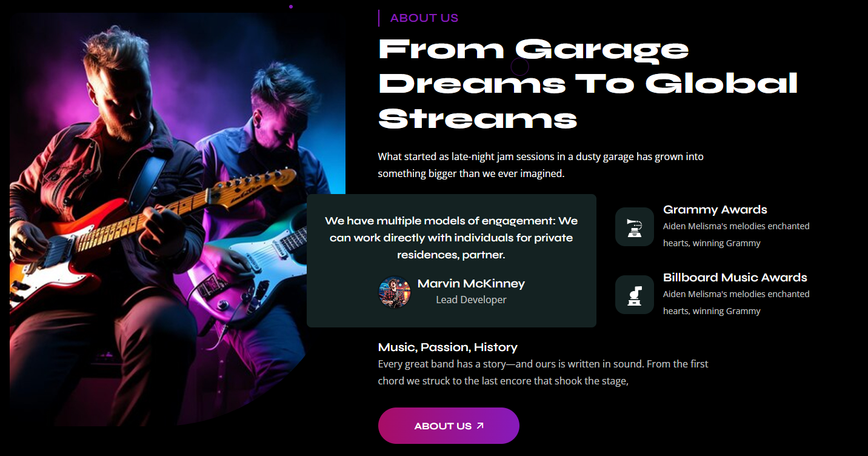
Task: Click the Grammy gramophone trophy icon
Action: (x=635, y=227)
